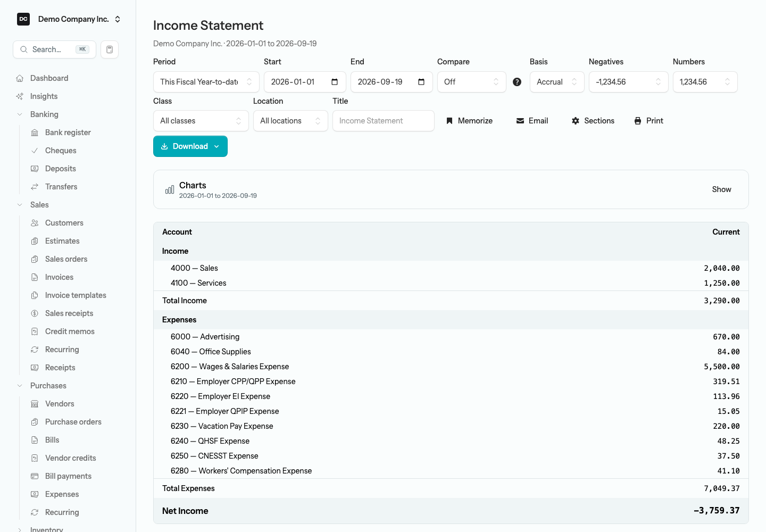Click the Search box

pos(54,49)
